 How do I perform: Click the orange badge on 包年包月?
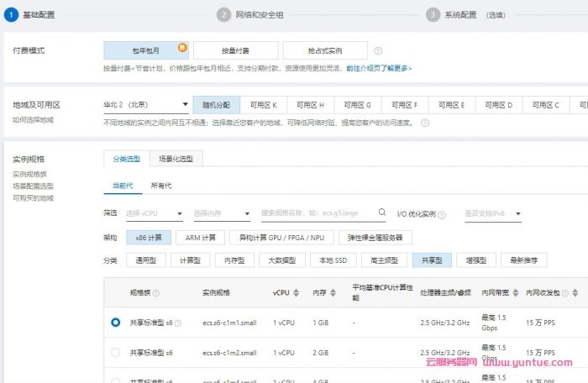coord(183,47)
